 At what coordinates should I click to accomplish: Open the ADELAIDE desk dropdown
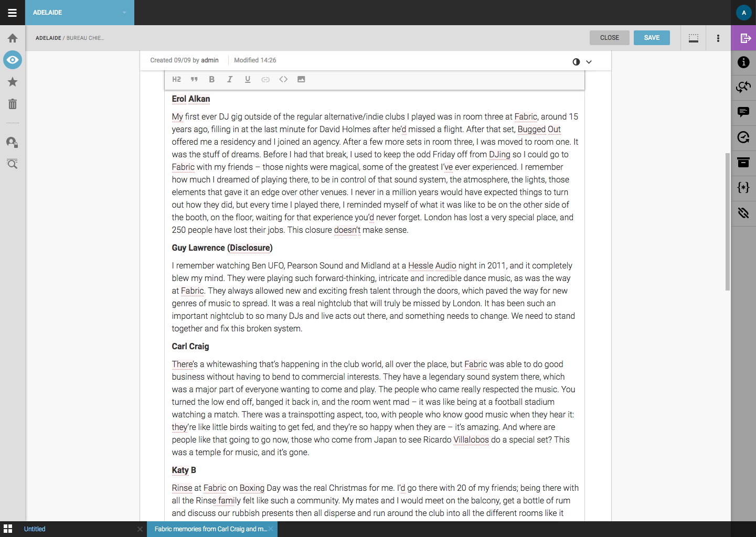click(80, 13)
